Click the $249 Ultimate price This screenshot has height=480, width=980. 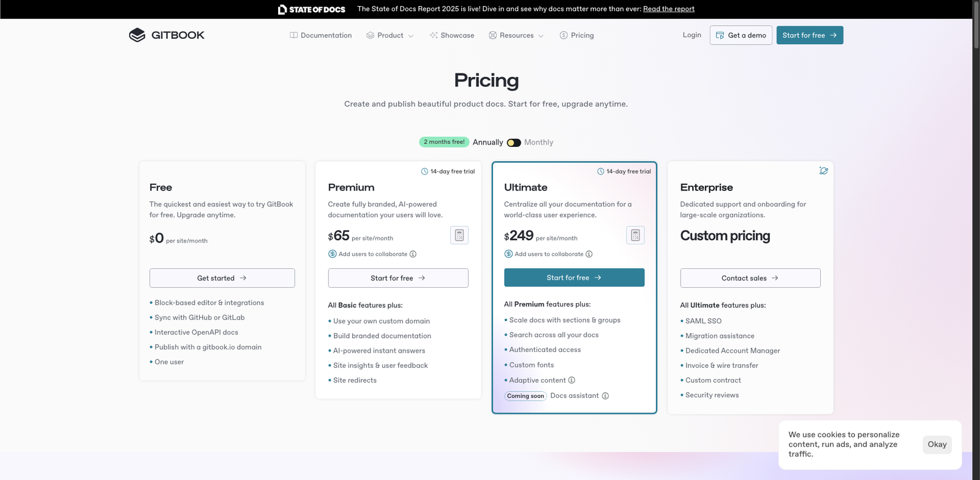[x=519, y=236]
